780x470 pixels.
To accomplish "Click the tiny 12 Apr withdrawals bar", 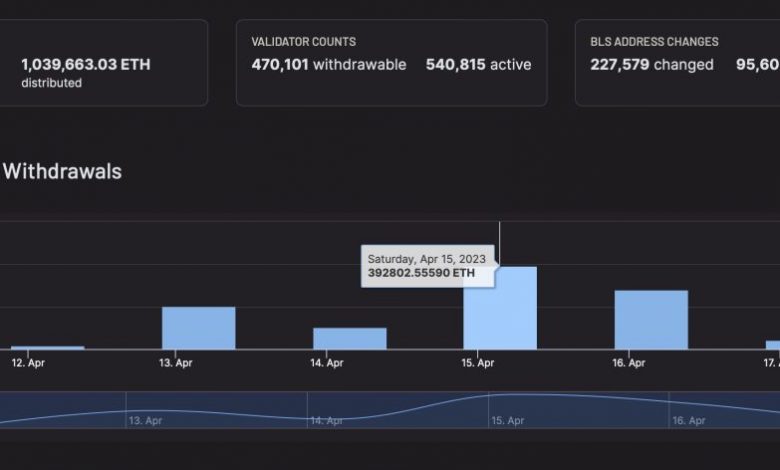I will pyautogui.click(x=47, y=347).
